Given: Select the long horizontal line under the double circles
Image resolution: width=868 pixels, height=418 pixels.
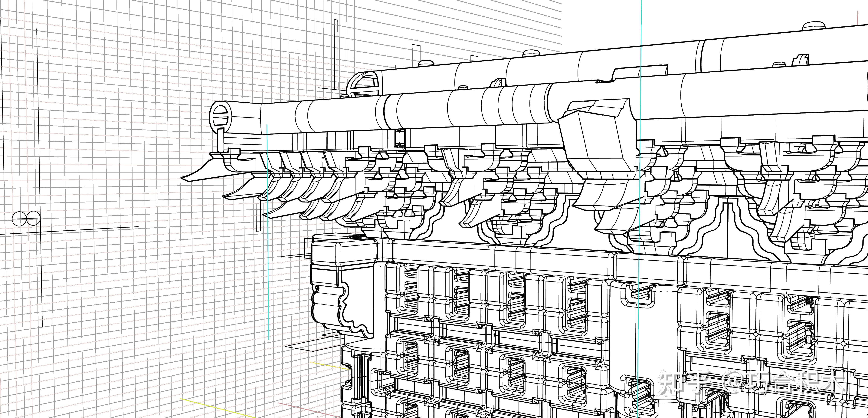Looking at the screenshot, I should click(x=84, y=229).
